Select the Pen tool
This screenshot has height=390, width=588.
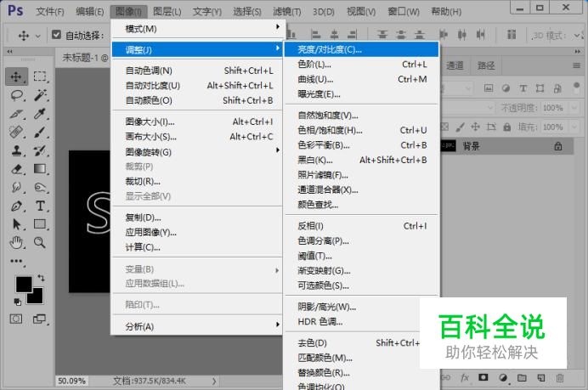(x=17, y=206)
